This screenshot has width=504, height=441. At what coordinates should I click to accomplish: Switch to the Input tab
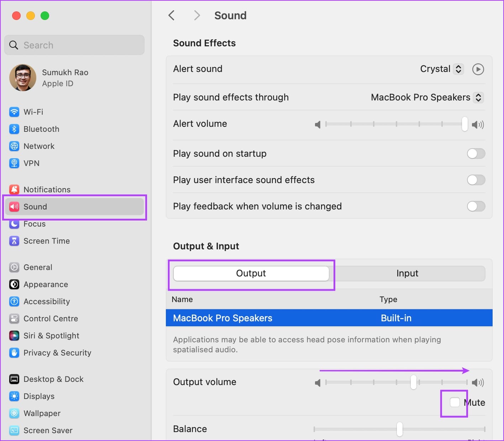[x=407, y=273]
